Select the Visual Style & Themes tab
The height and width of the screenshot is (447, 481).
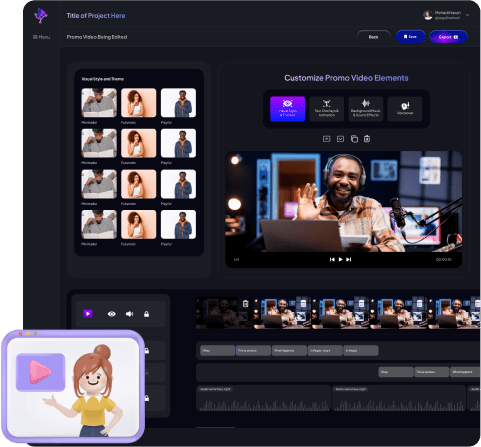click(x=287, y=109)
